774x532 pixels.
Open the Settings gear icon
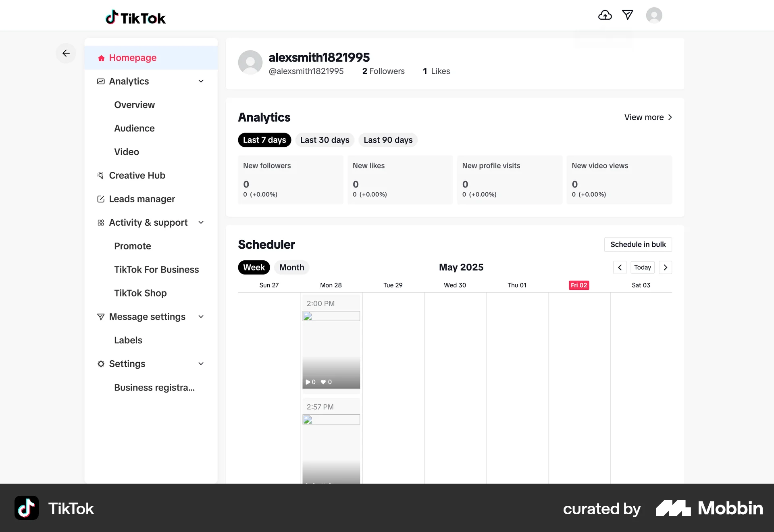pyautogui.click(x=100, y=364)
